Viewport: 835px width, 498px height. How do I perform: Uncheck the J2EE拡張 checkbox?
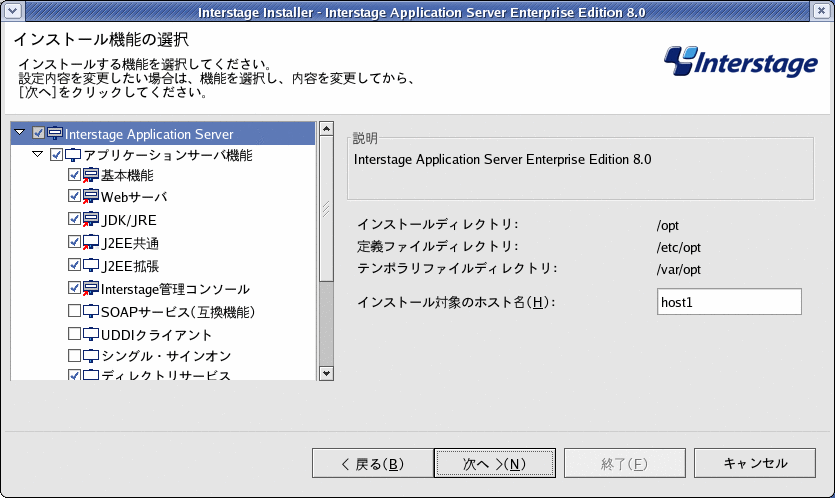pos(75,265)
